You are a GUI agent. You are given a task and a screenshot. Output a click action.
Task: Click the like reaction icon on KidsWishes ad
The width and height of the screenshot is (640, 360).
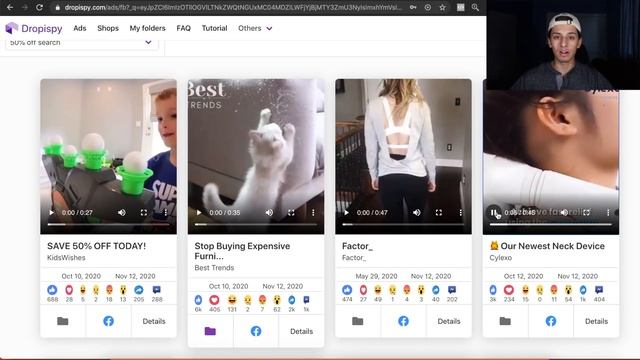[x=52, y=290]
